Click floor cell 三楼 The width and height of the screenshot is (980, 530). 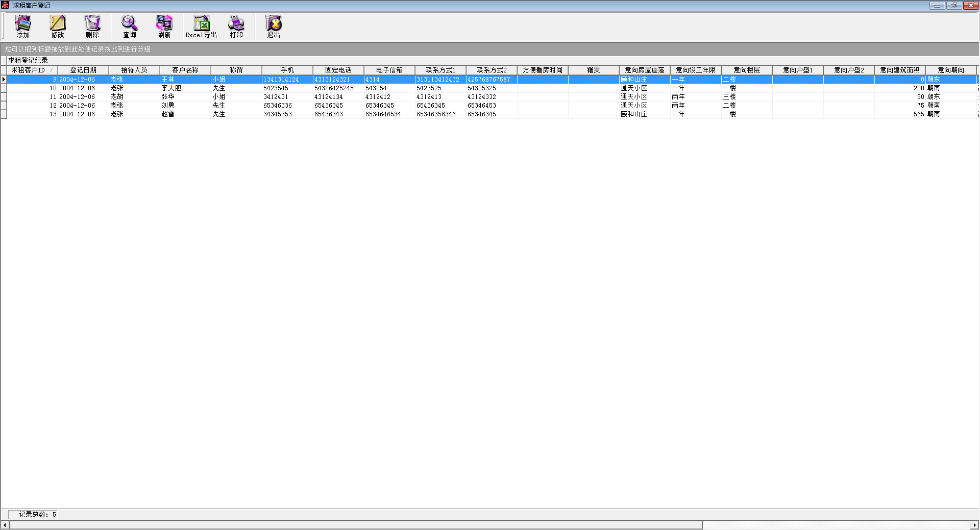(747, 97)
